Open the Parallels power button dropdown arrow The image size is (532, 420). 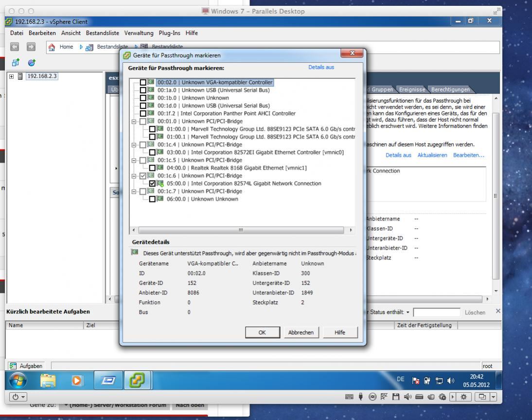click(23, 397)
